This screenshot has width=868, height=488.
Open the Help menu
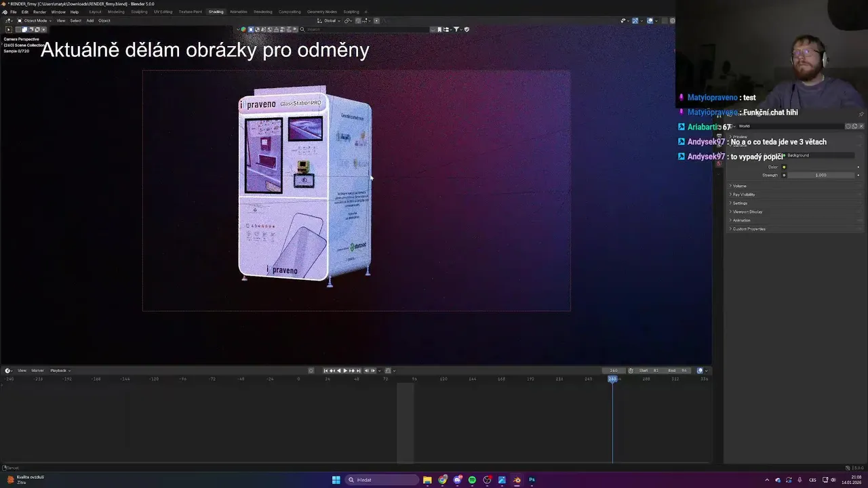tap(75, 12)
